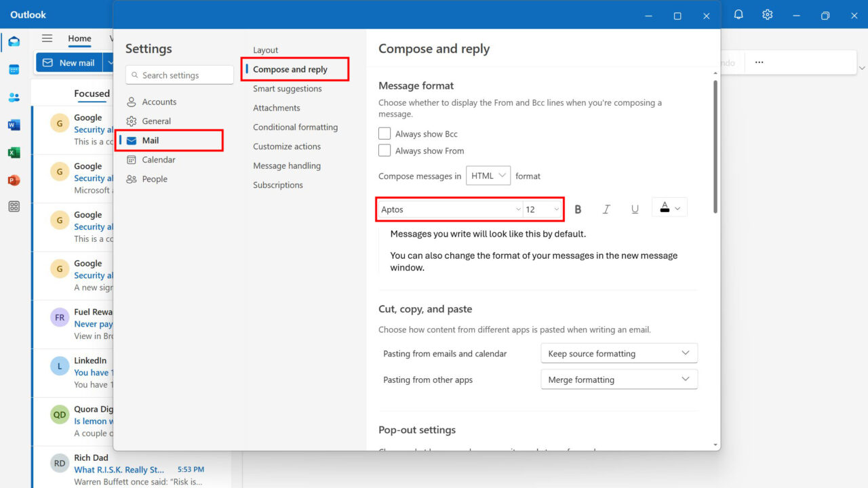Open the notifications bell

click(738, 14)
